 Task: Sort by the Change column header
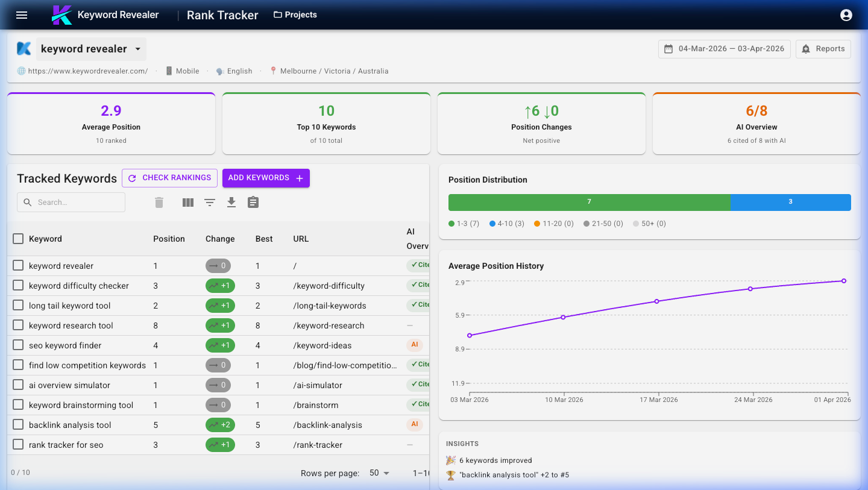point(220,239)
